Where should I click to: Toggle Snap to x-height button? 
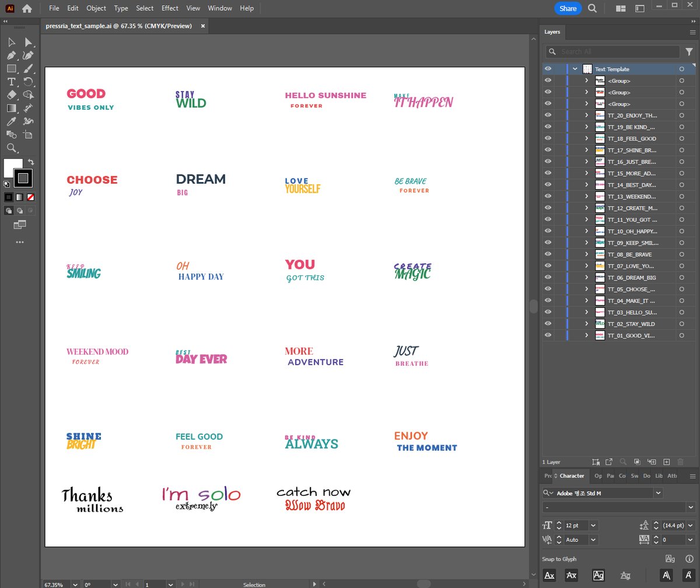point(572,575)
